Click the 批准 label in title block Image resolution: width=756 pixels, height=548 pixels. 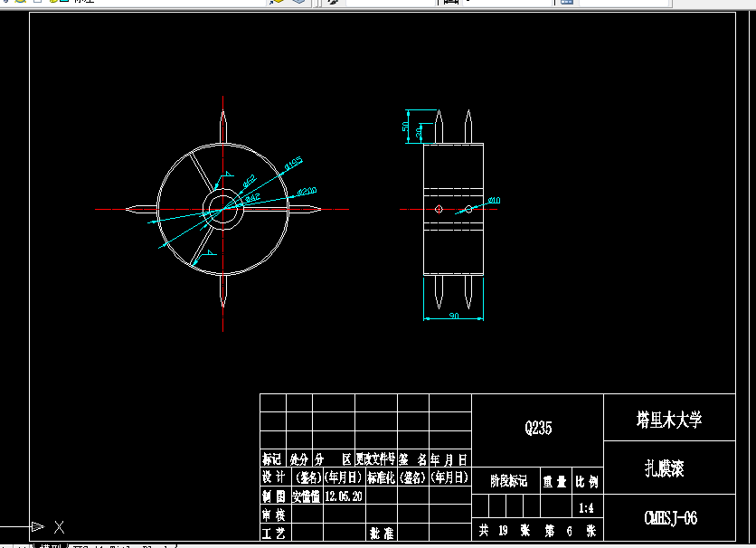[382, 533]
